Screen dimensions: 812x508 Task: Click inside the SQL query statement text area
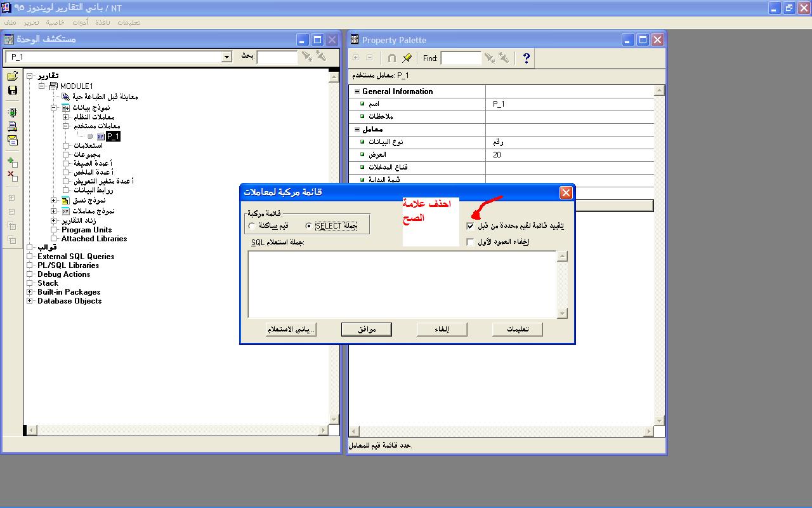[x=402, y=284]
